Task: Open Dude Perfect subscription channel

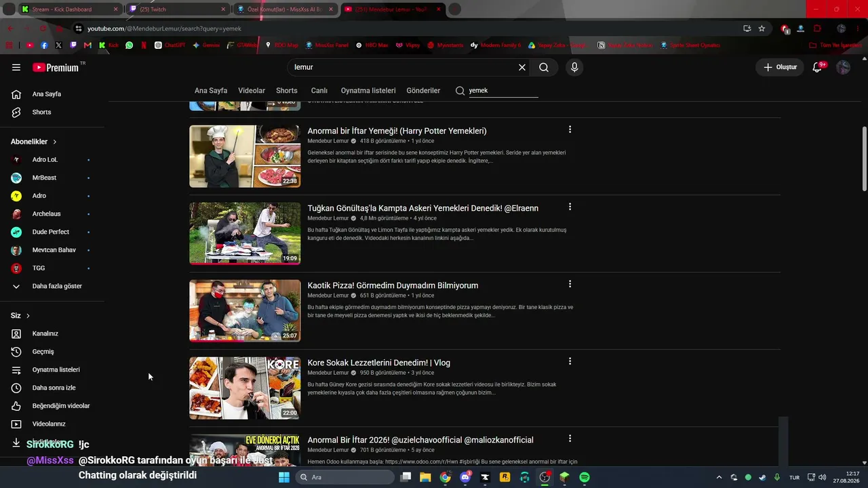Action: [52, 232]
